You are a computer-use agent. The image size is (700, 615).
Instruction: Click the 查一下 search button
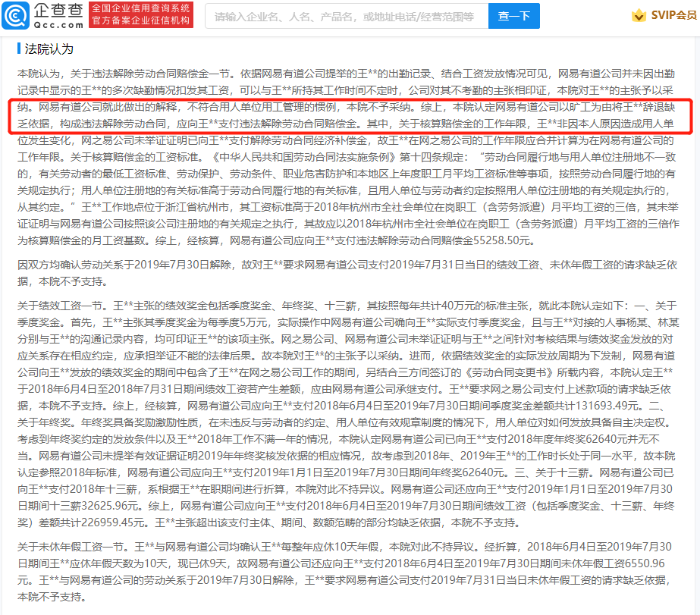[514, 16]
